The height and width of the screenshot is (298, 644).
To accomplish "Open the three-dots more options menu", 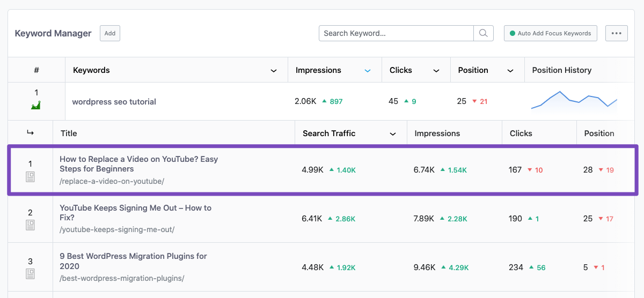I will [616, 33].
